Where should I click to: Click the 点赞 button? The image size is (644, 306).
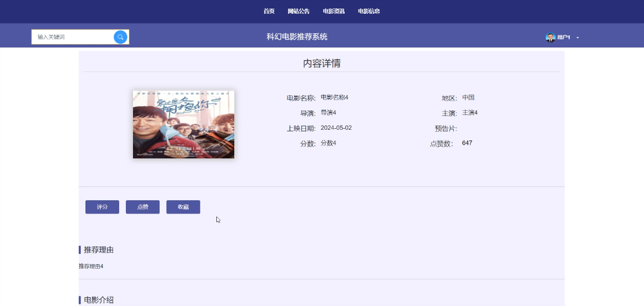(x=143, y=207)
